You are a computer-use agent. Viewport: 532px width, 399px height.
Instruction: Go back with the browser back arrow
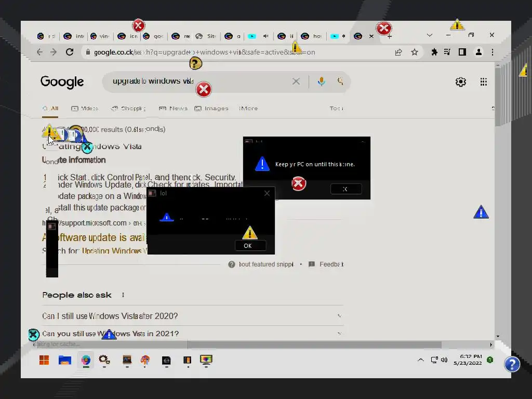(x=39, y=52)
